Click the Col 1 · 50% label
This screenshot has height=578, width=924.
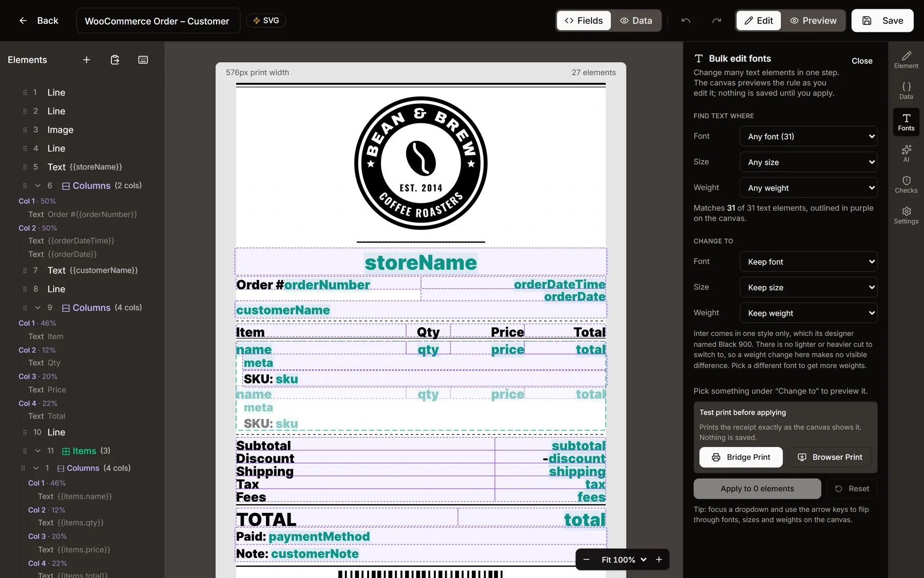pos(37,201)
